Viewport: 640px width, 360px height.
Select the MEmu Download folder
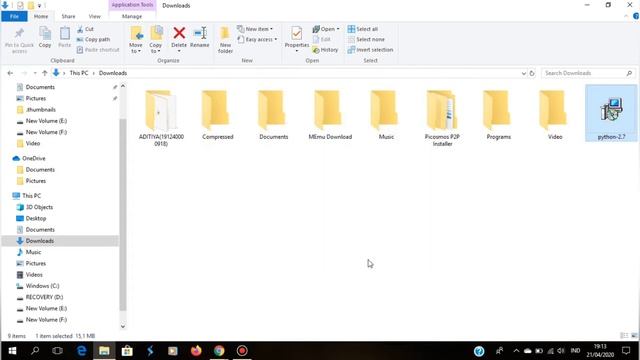click(x=330, y=115)
